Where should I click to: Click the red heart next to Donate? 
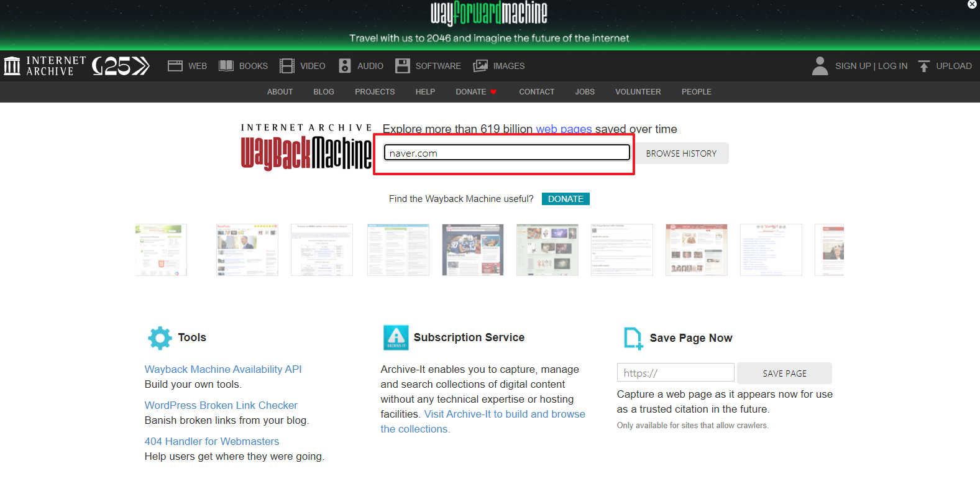click(x=493, y=92)
